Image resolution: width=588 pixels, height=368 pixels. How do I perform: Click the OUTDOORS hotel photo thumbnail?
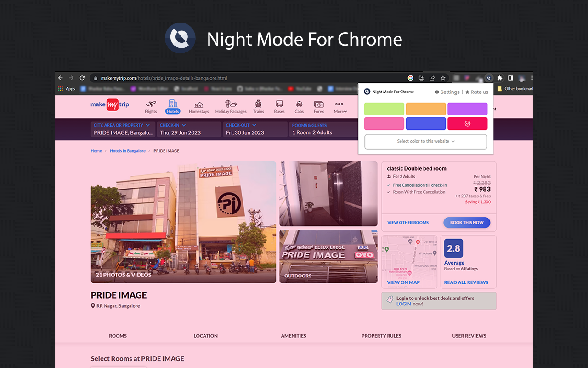(328, 256)
